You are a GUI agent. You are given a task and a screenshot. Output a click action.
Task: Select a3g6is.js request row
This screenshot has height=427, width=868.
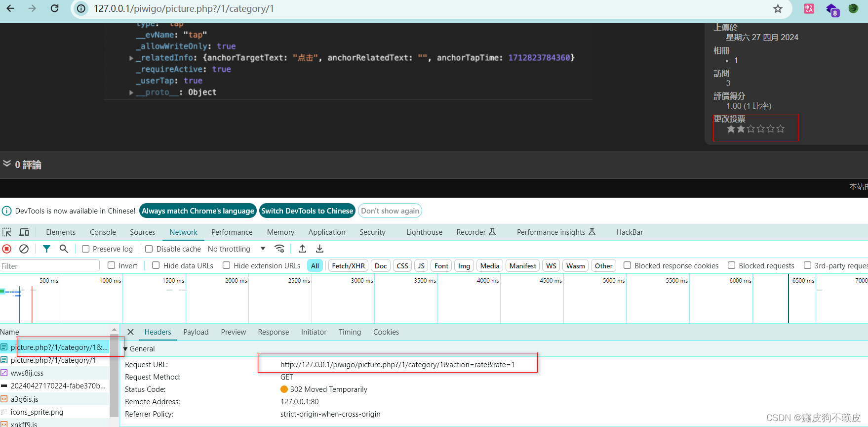55,399
